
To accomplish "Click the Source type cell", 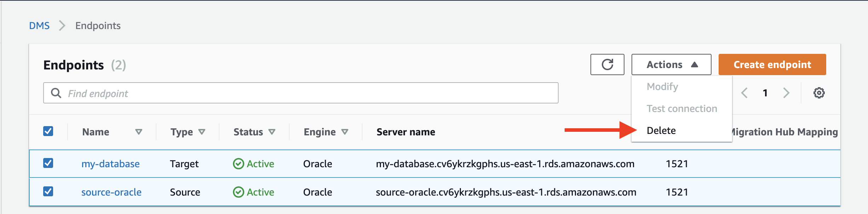I will [x=185, y=192].
